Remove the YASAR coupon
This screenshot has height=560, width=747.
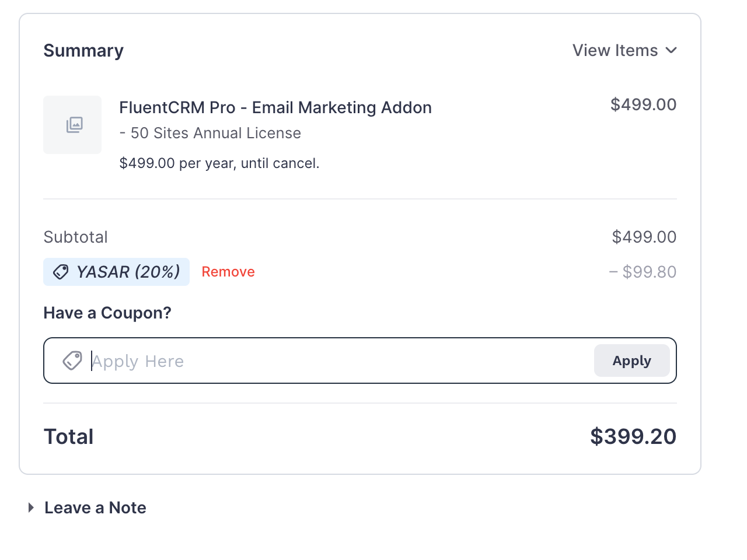pyautogui.click(x=228, y=272)
